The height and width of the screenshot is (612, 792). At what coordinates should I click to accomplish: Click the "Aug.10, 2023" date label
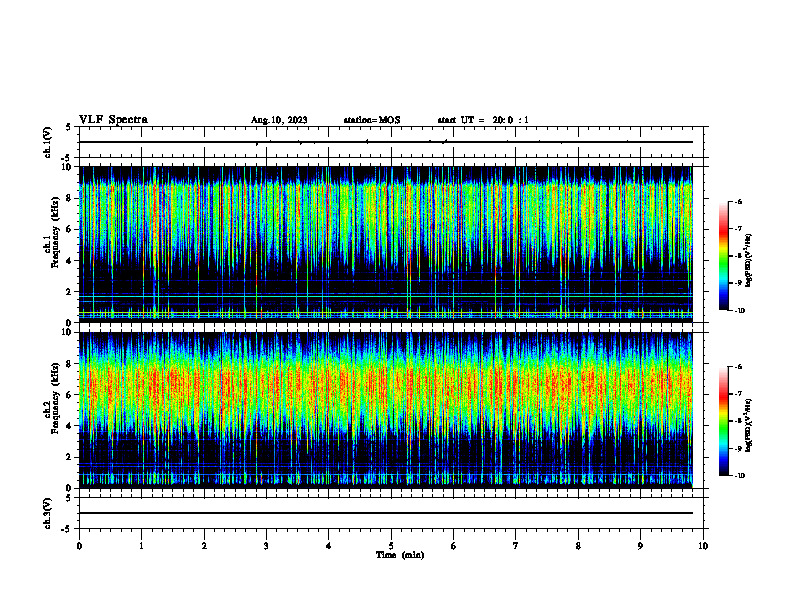[279, 120]
